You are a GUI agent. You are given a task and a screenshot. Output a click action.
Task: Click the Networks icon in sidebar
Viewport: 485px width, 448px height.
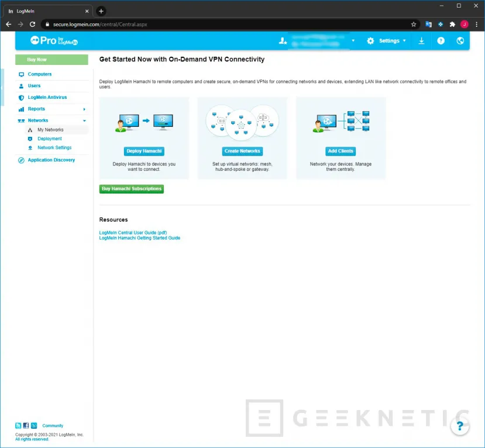(21, 120)
